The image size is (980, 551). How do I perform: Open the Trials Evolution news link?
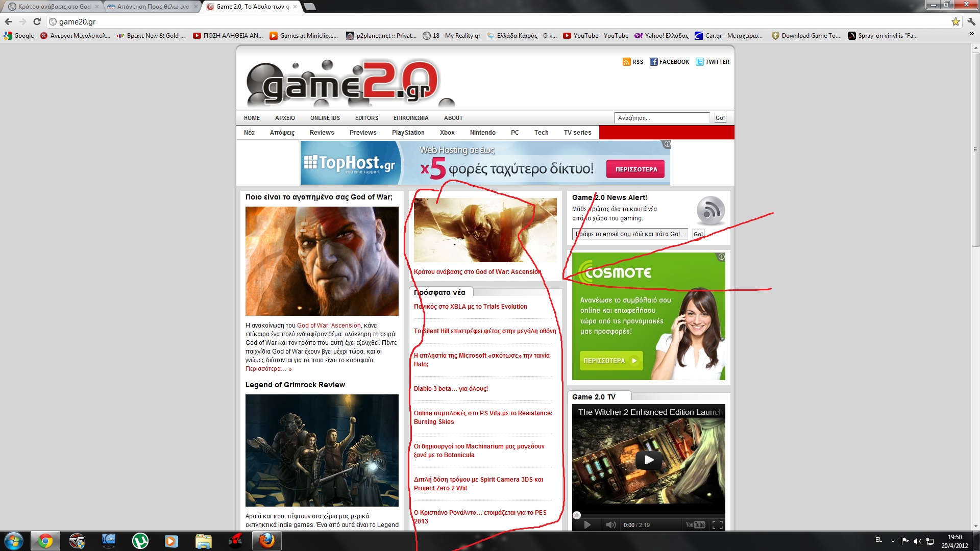(x=470, y=307)
